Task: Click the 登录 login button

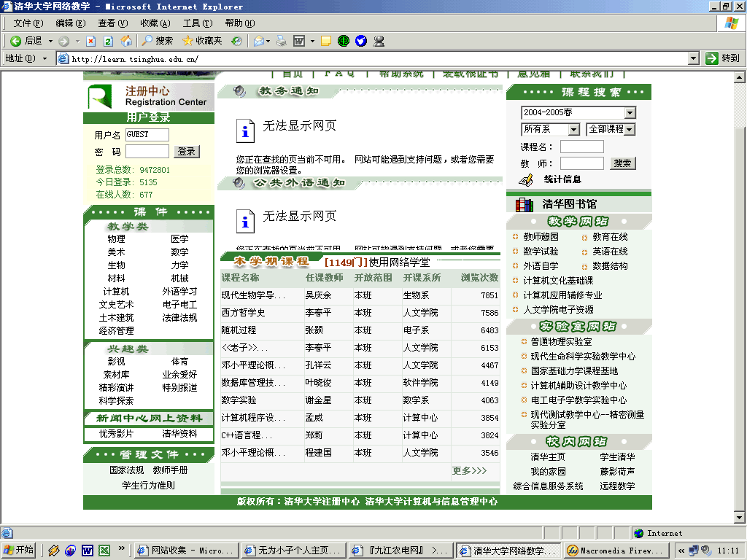Action: (x=187, y=152)
